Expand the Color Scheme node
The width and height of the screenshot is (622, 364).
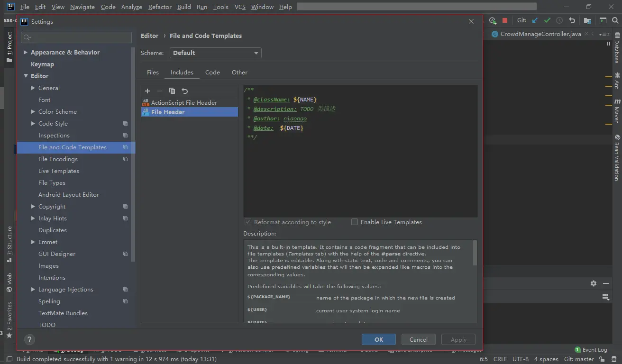(33, 112)
